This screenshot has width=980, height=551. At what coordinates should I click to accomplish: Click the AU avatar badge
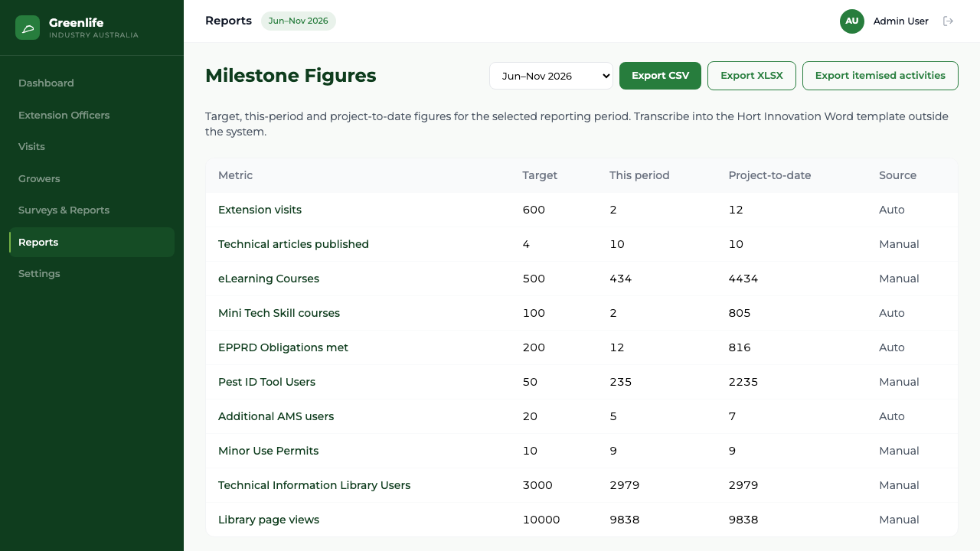852,21
